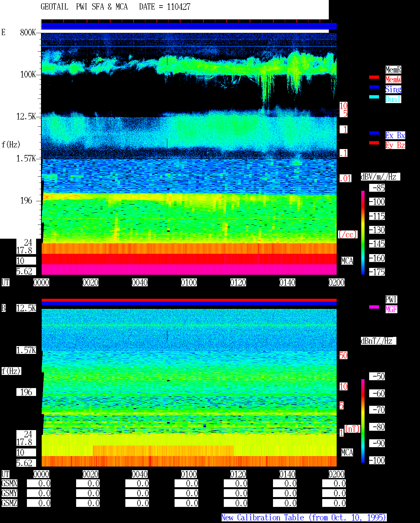Click the f(Hz) label of B panel

(11, 371)
